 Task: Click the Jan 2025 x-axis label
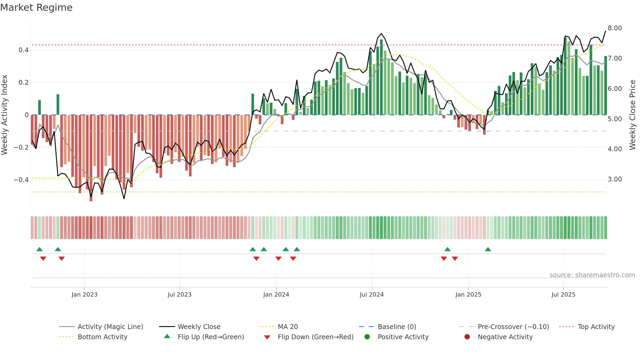pos(468,295)
